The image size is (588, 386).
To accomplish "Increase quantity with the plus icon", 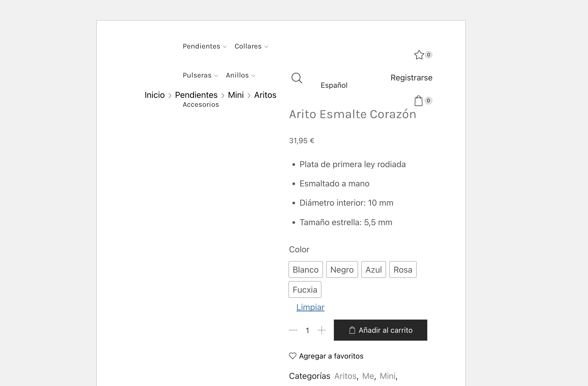I will click(x=322, y=330).
